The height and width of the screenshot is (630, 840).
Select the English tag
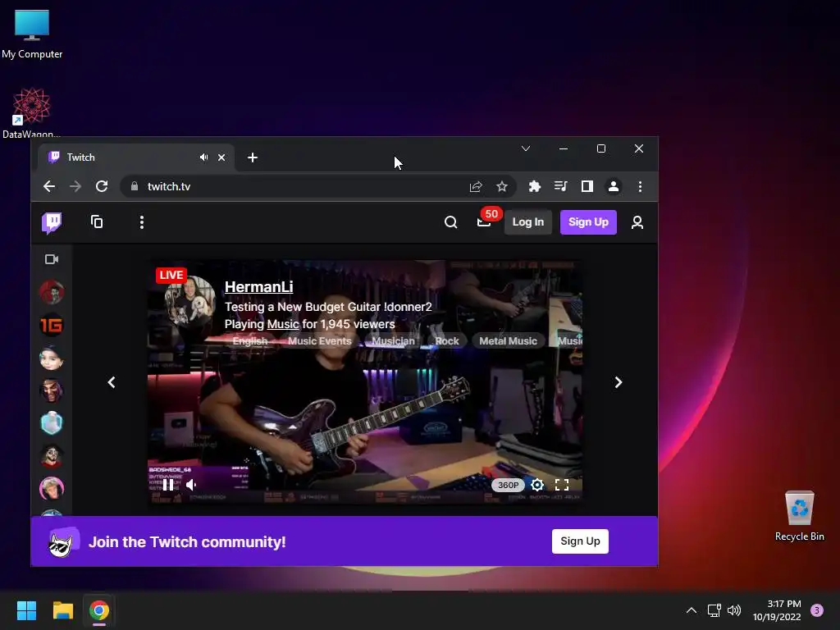click(249, 341)
